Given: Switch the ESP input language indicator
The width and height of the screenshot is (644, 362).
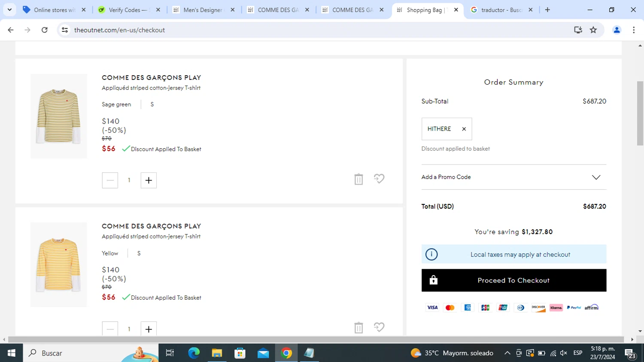Looking at the screenshot, I should (x=578, y=353).
